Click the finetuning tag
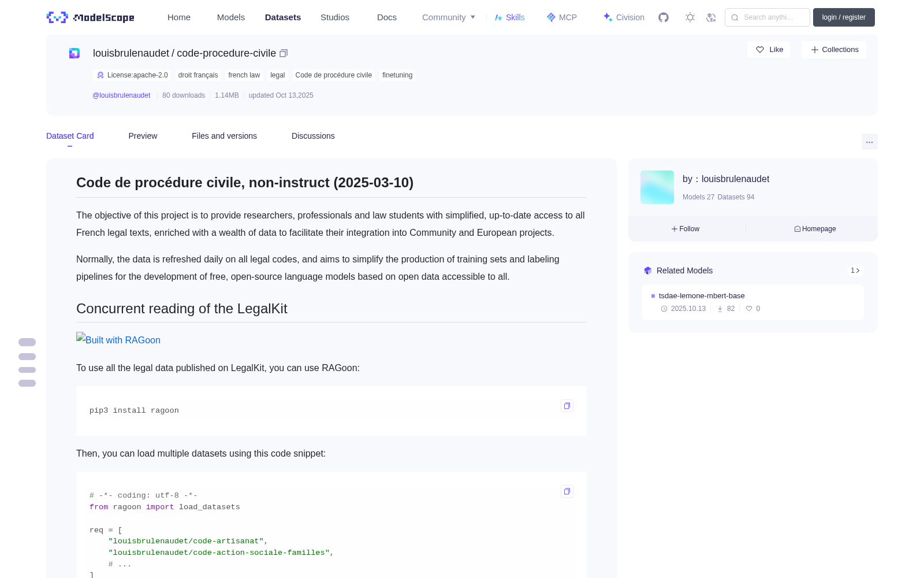The height and width of the screenshot is (578, 924). tap(397, 75)
